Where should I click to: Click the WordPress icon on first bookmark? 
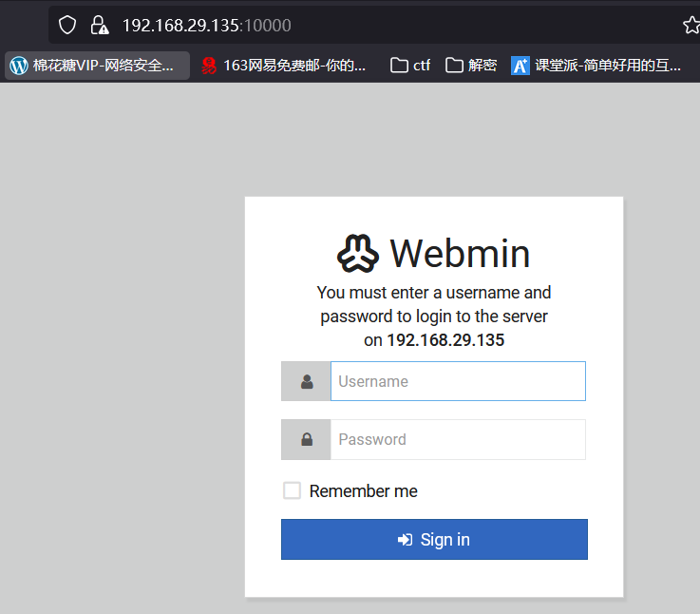pos(19,66)
